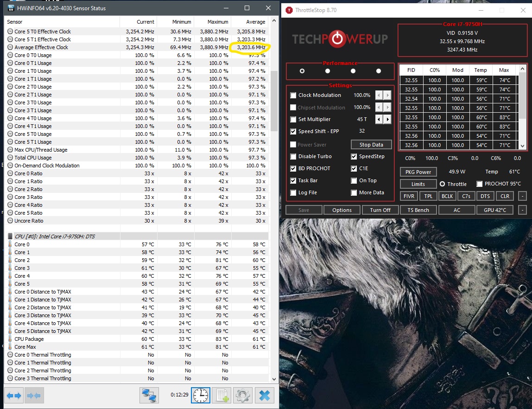
Task: Click the ThrottleStop red title bar icon
Action: [289, 10]
